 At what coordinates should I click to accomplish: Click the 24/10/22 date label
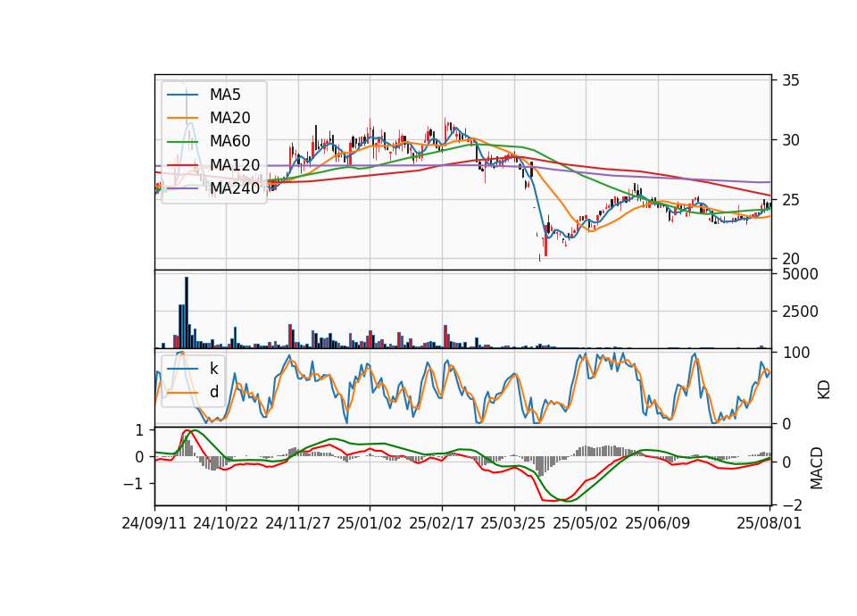pyautogui.click(x=226, y=523)
